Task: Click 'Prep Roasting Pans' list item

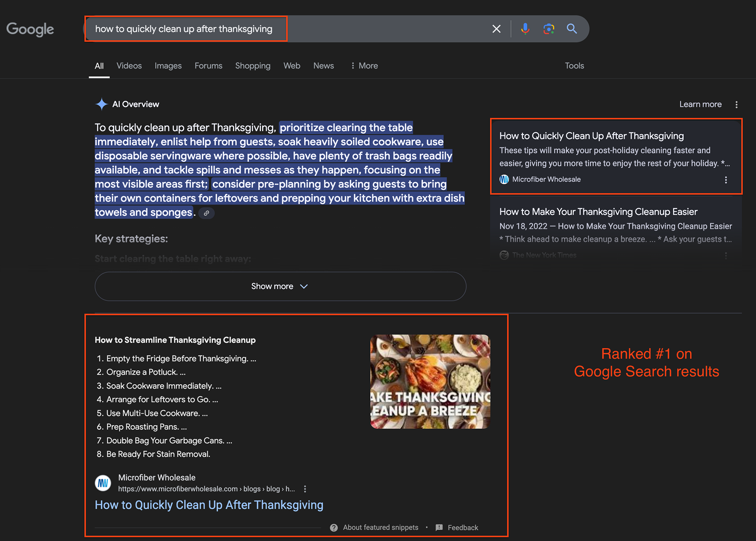Action: coord(146,427)
